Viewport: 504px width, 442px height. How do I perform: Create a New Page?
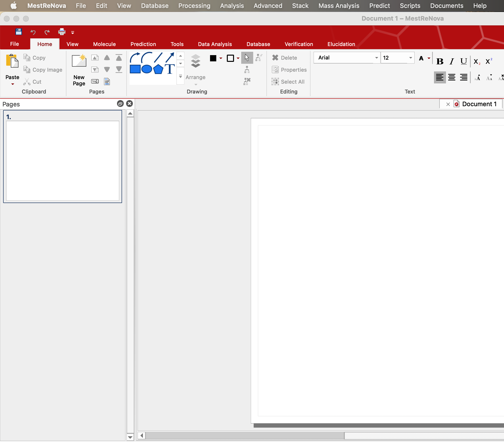coord(79,70)
